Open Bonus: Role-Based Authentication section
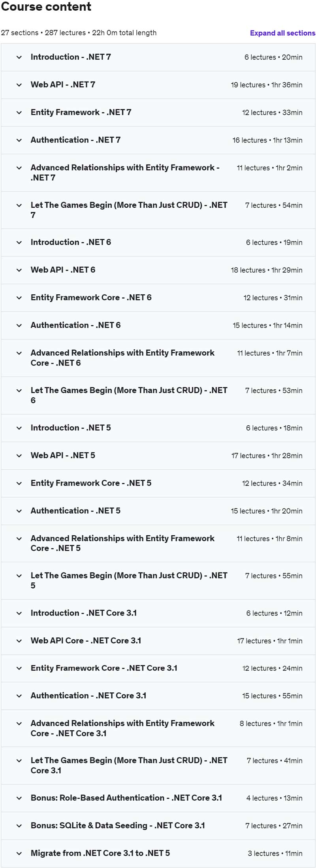 pos(158,798)
